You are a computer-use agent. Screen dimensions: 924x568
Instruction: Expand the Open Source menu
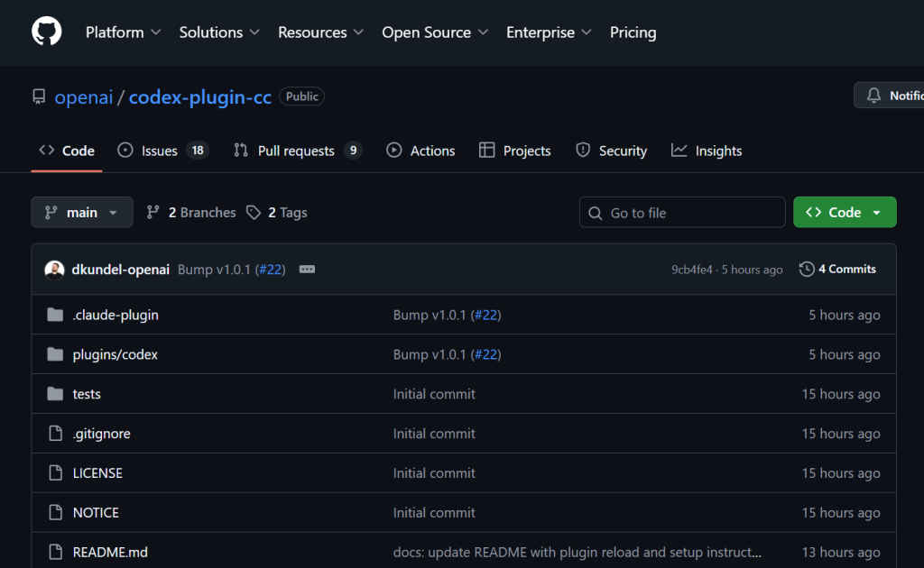(x=434, y=32)
